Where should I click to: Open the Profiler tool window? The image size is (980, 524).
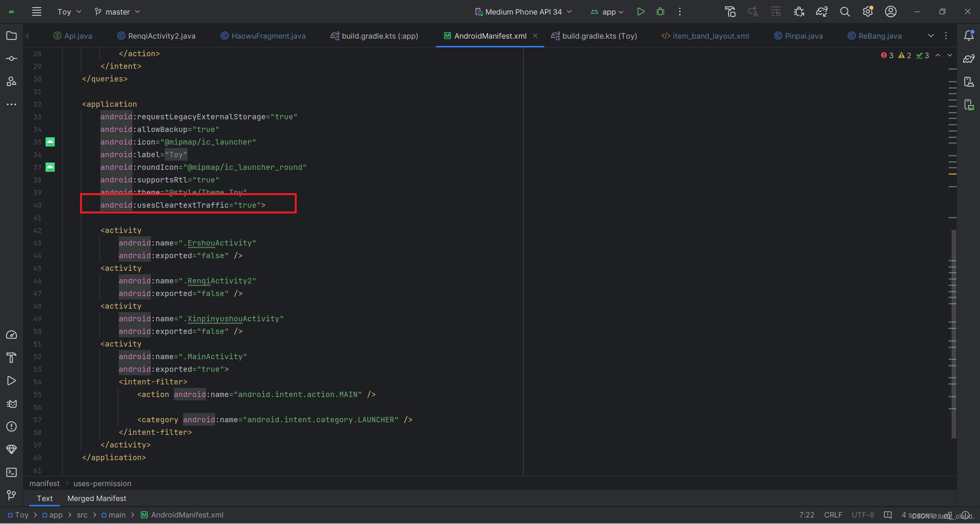point(11,335)
